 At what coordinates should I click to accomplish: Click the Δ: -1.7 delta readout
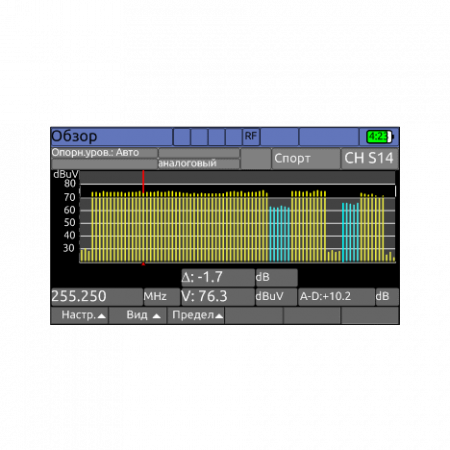coord(218,278)
